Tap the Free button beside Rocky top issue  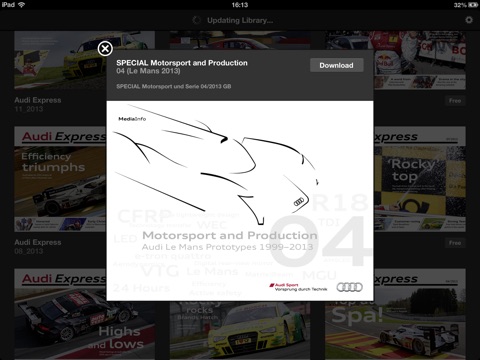pyautogui.click(x=455, y=243)
